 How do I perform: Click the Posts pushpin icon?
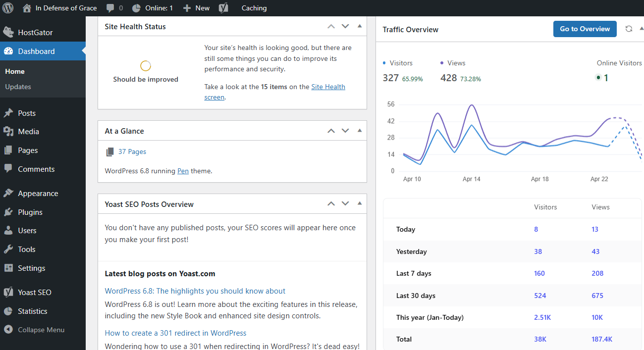click(x=8, y=113)
